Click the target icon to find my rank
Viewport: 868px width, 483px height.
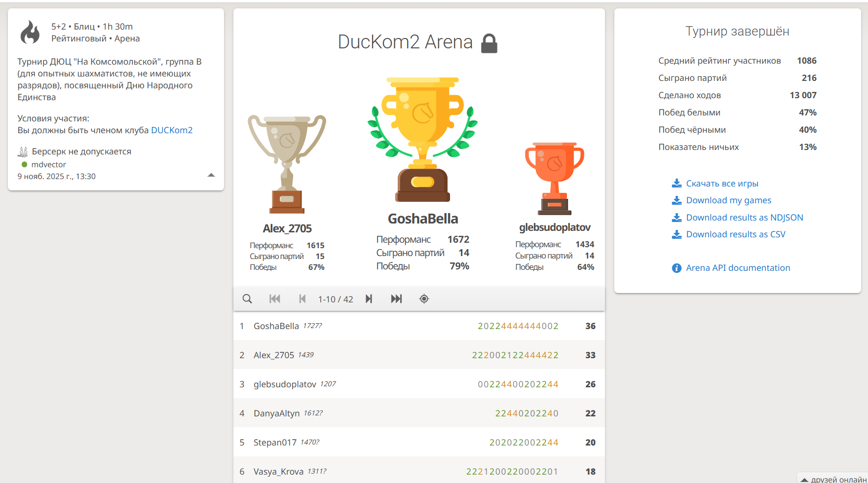point(424,299)
